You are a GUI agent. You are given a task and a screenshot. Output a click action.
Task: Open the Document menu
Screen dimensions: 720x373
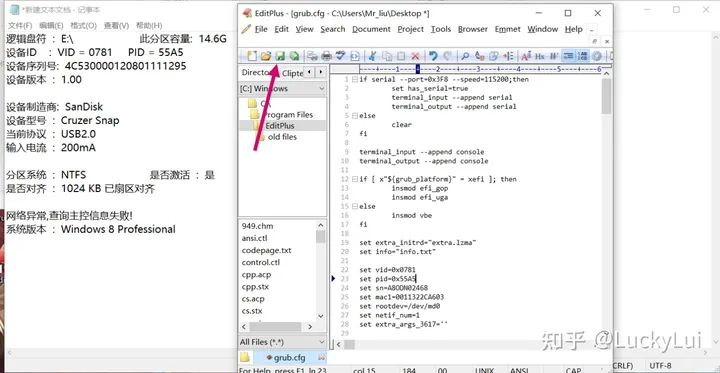(371, 29)
